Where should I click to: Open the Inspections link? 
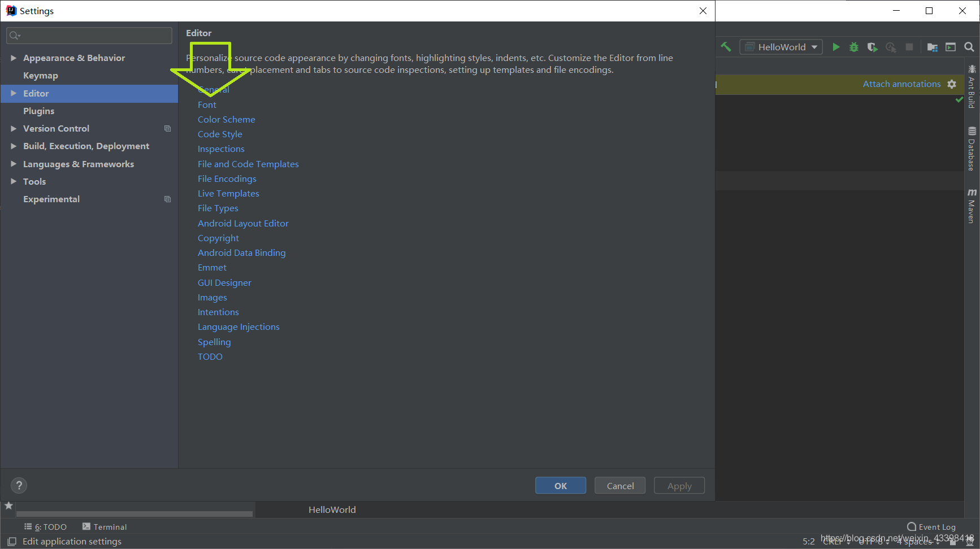click(221, 149)
